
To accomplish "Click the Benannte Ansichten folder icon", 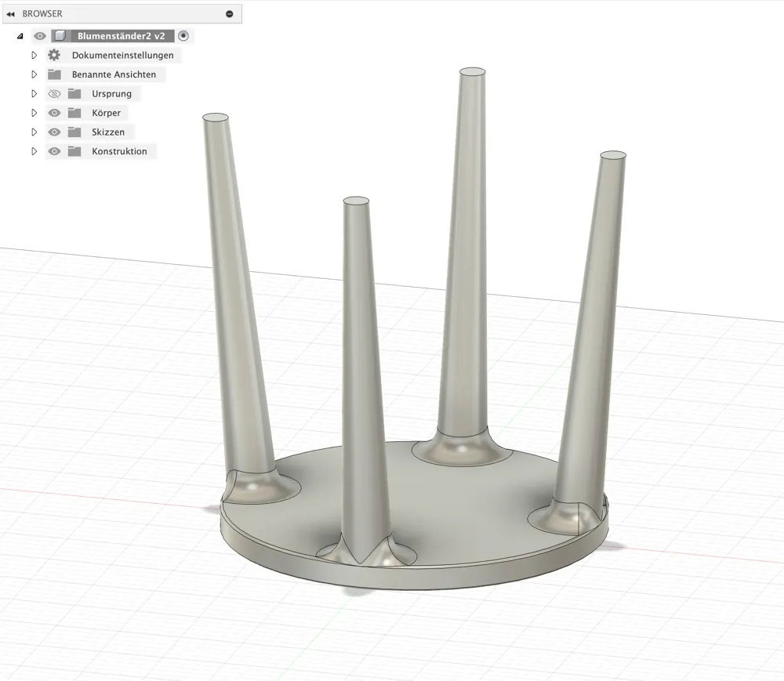I will [x=53, y=74].
